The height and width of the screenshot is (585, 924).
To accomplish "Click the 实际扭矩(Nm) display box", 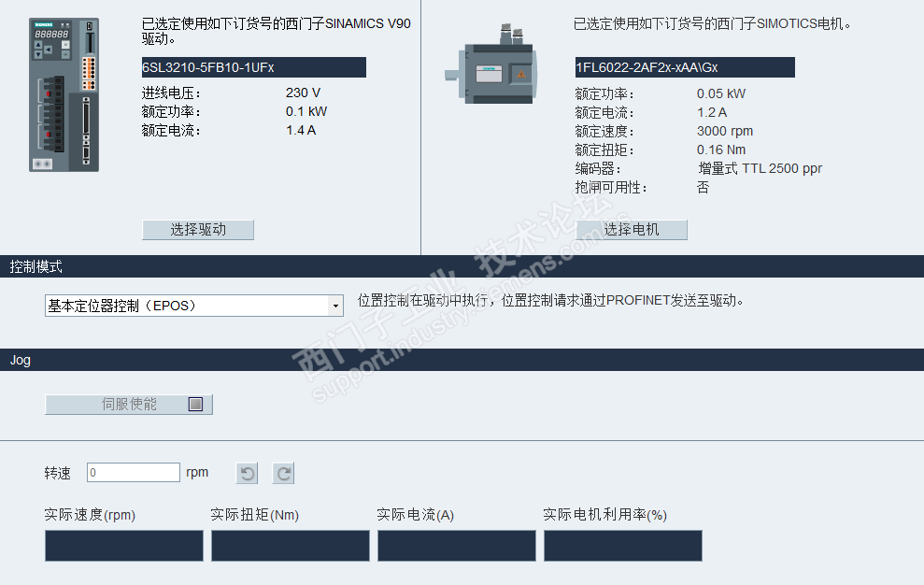I will pyautogui.click(x=291, y=546).
